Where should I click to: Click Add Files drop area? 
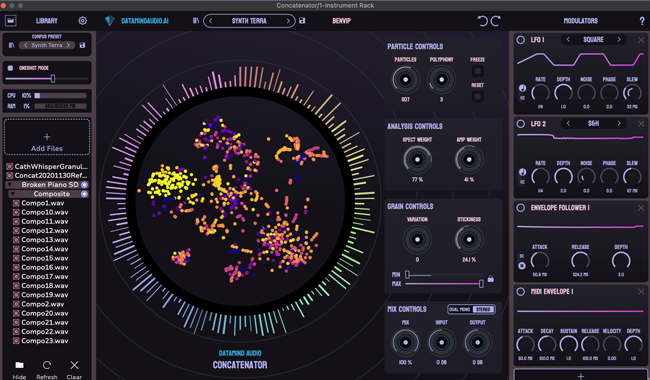[47, 137]
